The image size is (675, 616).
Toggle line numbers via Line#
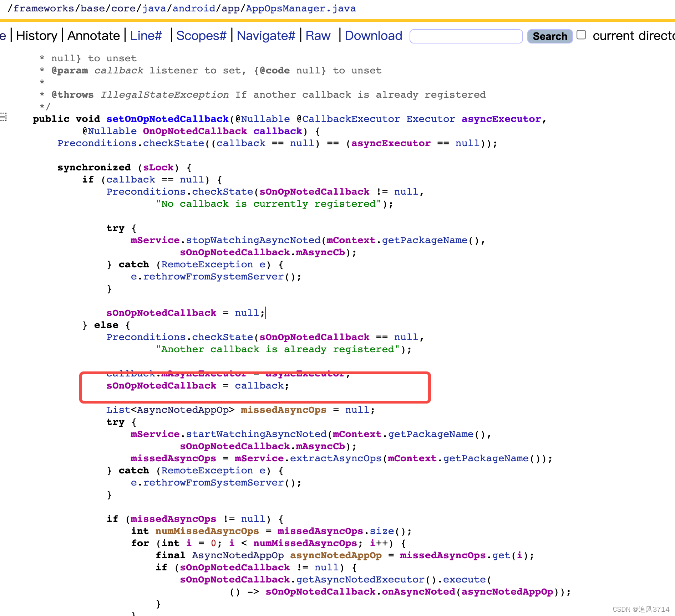pyautogui.click(x=146, y=35)
